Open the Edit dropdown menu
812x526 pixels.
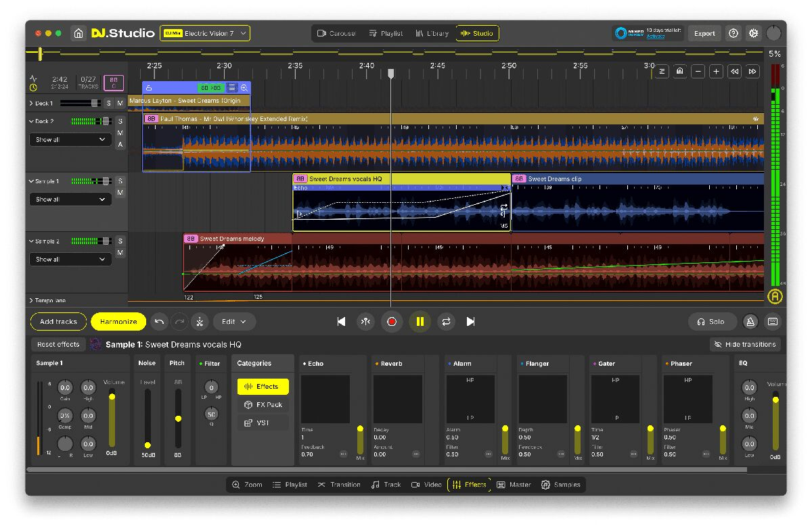click(234, 322)
